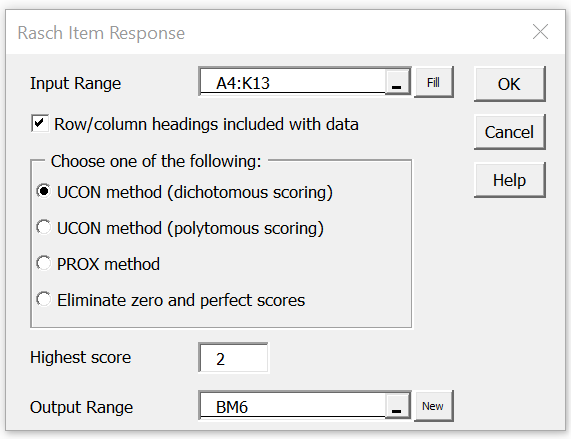This screenshot has height=439, width=571.
Task: Confirm the dialog with OK
Action: 509,84
